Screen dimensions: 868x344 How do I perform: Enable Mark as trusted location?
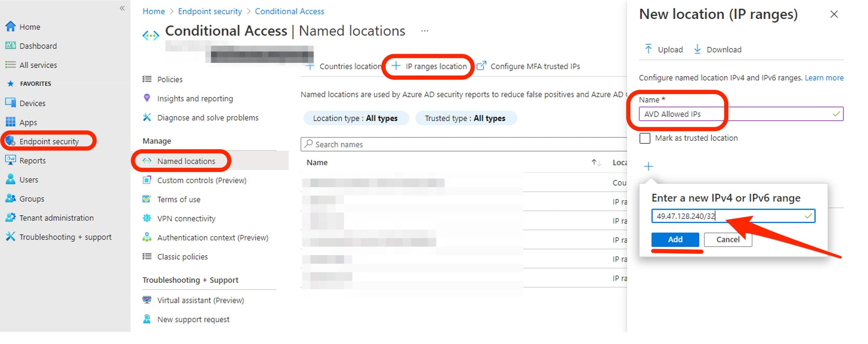645,138
